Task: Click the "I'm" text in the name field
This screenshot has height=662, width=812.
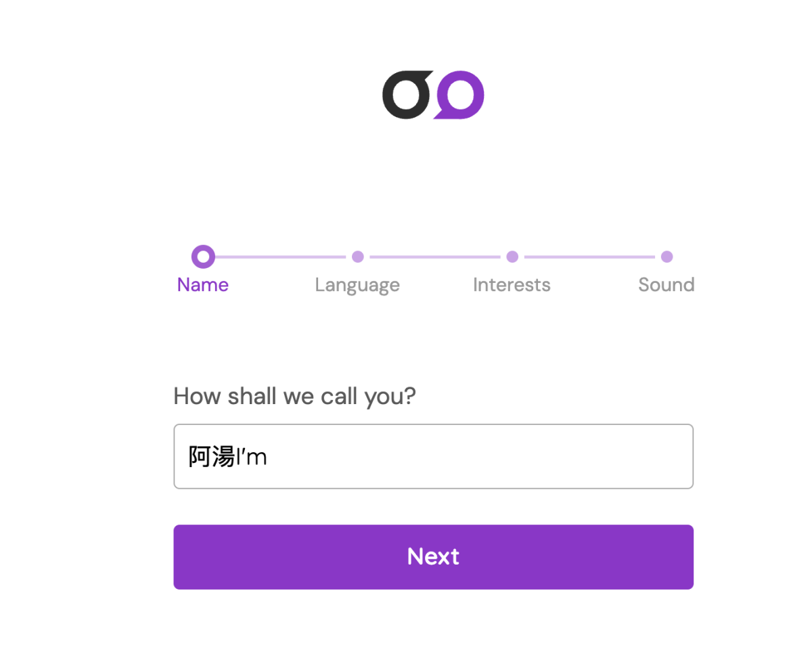Action: [x=251, y=458]
